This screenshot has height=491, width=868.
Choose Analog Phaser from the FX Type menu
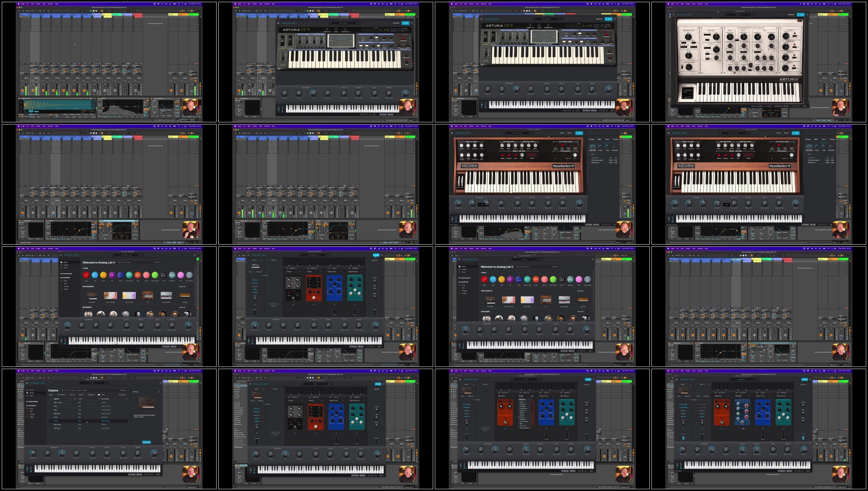pos(524,421)
